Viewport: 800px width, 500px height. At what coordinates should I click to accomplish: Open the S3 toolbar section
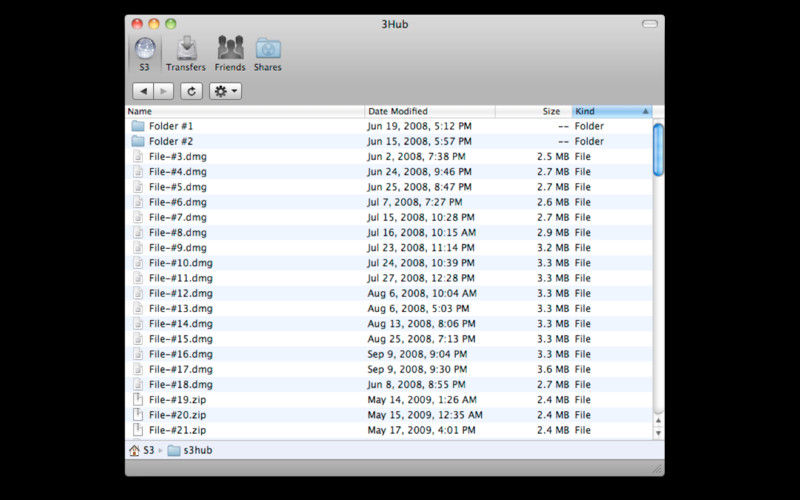145,54
